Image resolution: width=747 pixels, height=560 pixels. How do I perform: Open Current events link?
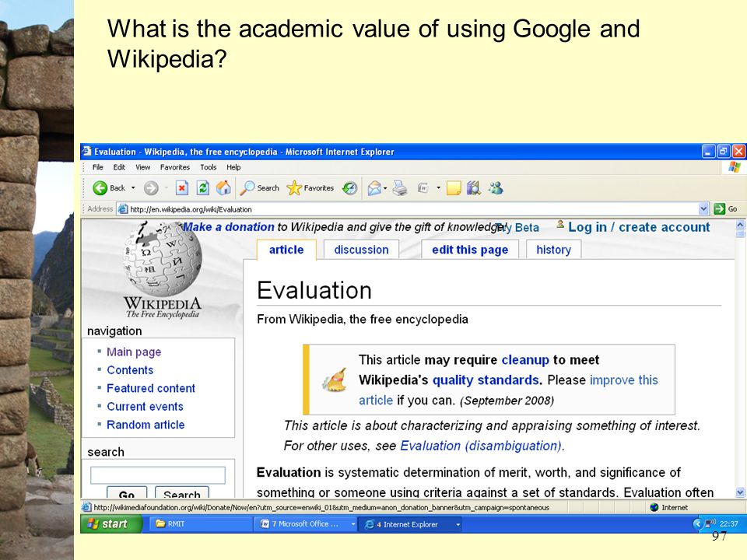(x=145, y=406)
